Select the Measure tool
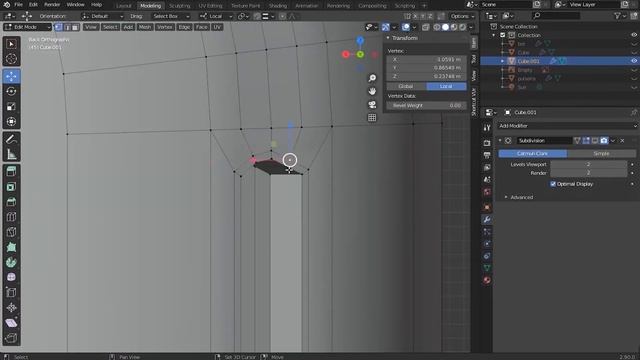640x360 pixels. point(11,154)
